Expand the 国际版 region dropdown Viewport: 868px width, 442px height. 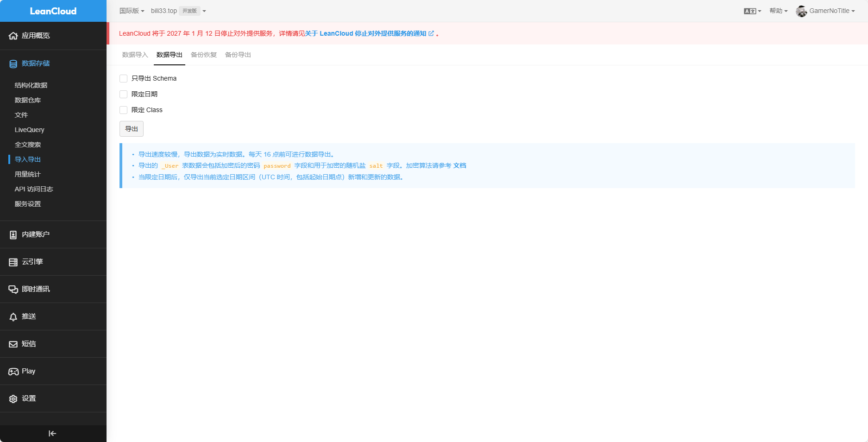(132, 11)
